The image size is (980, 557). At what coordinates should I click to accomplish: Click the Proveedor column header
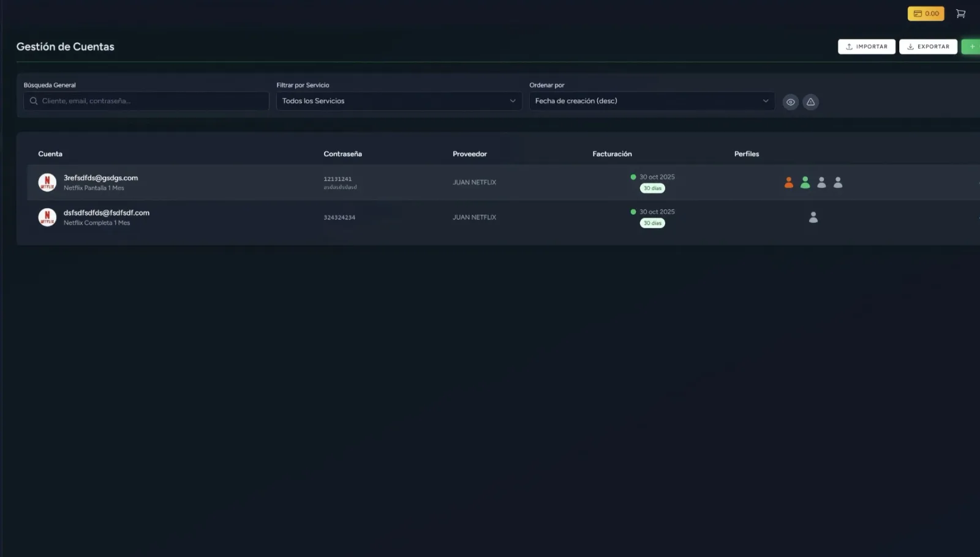coord(470,154)
